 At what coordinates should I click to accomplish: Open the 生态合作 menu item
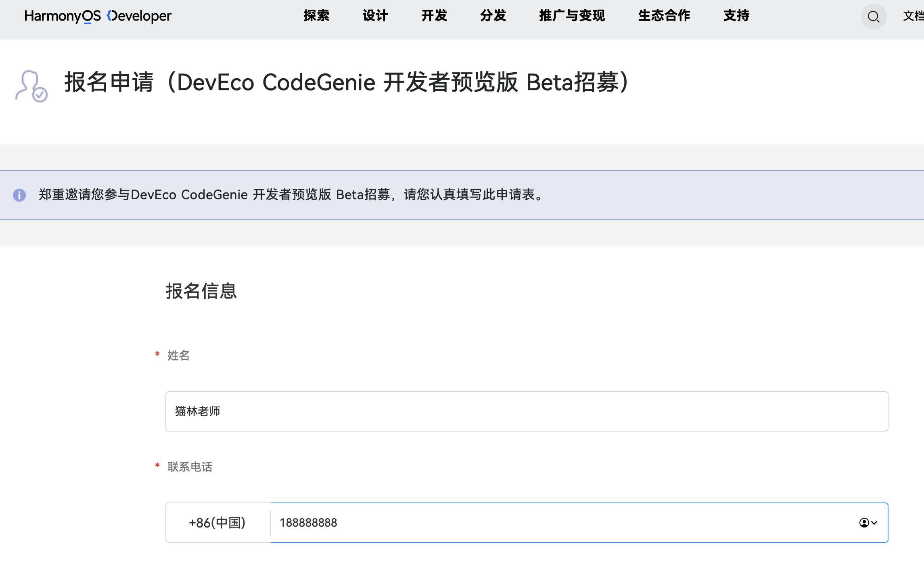coord(664,16)
